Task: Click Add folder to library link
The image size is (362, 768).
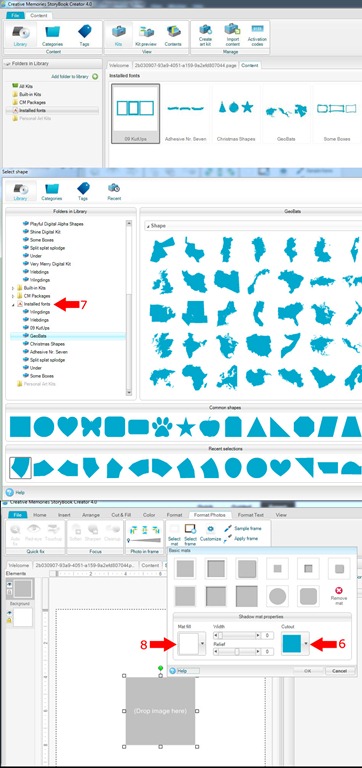Action: [70, 77]
